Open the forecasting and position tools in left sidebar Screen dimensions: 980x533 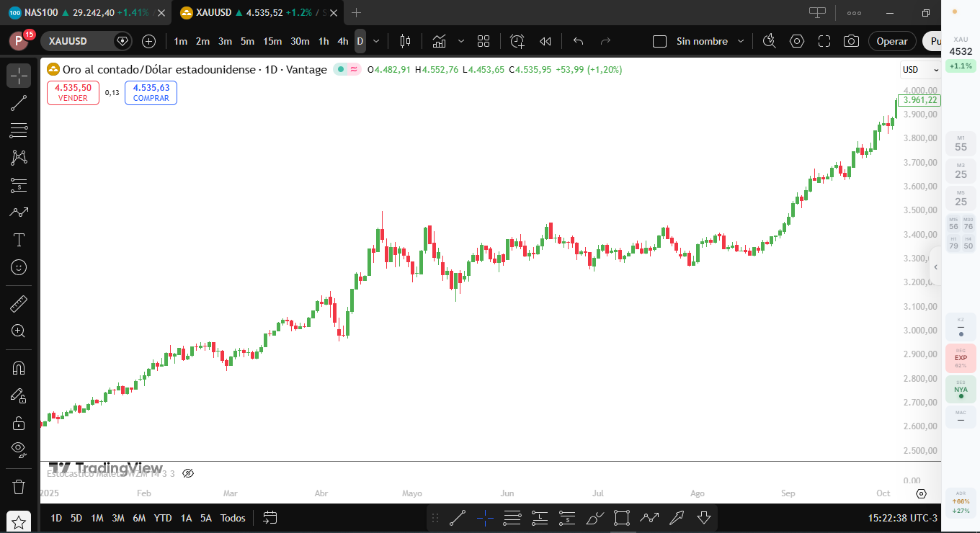tap(19, 185)
